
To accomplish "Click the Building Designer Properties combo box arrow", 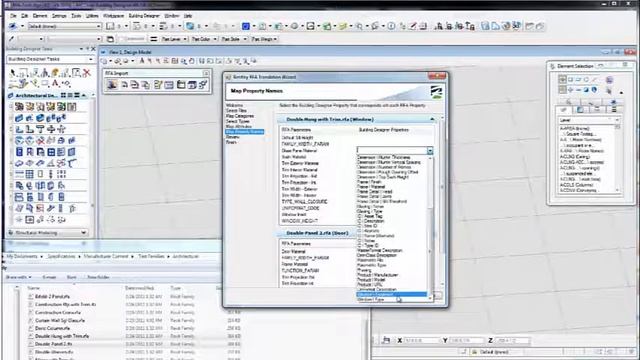I will coord(430,151).
